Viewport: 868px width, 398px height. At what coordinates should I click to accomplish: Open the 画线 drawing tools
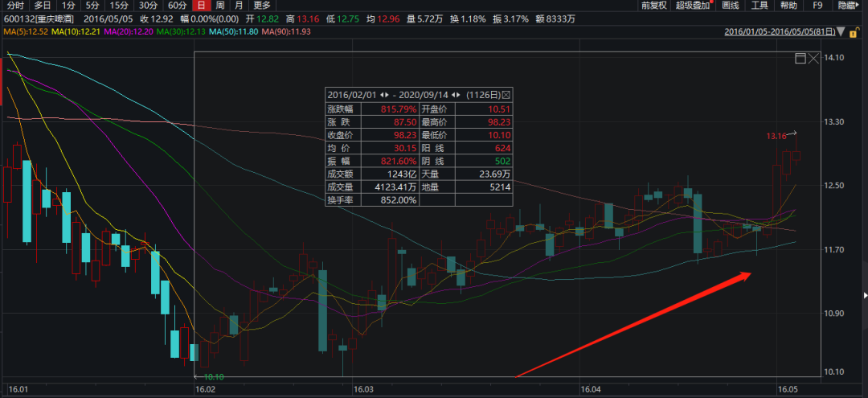tap(731, 6)
